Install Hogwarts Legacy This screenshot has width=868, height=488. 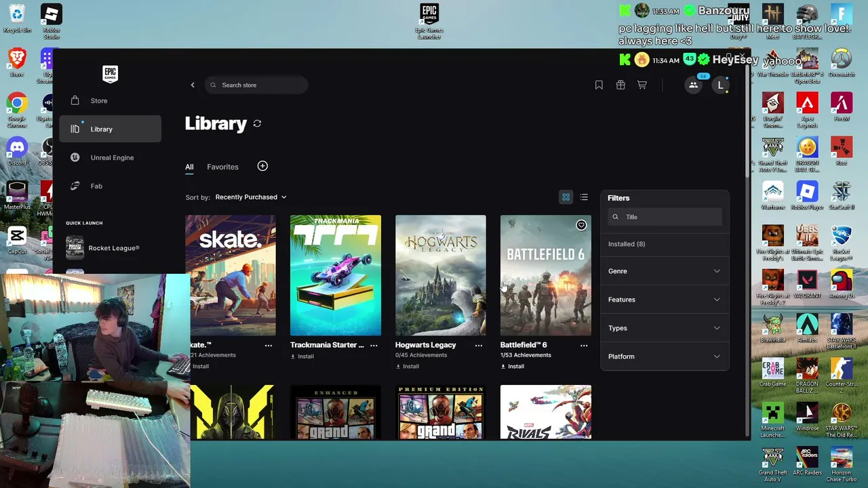(x=408, y=367)
